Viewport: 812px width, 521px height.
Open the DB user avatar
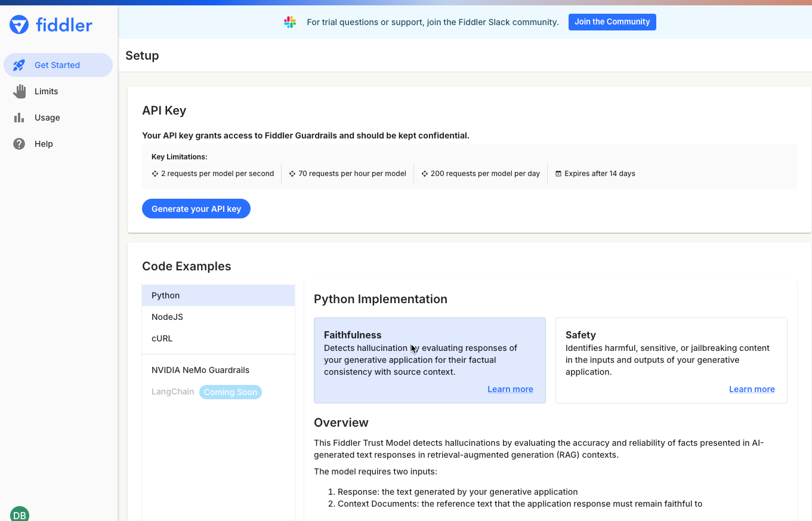pyautogui.click(x=19, y=514)
